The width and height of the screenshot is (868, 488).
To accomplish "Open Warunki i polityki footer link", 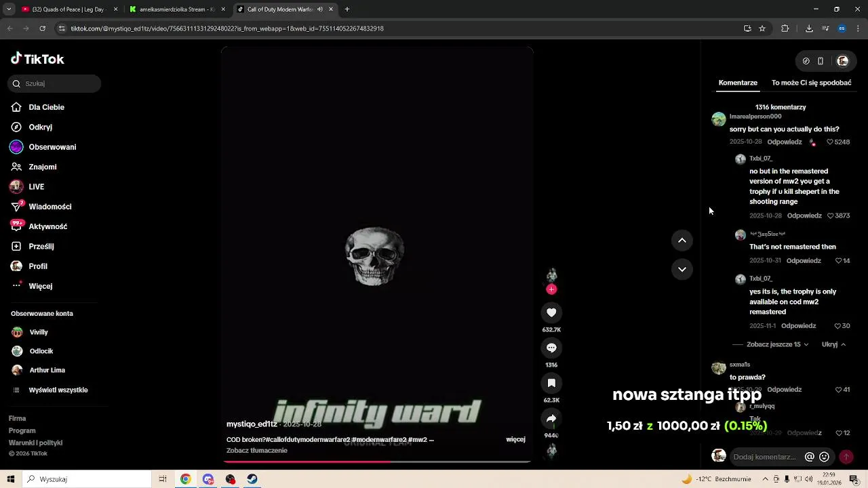I will [35, 443].
